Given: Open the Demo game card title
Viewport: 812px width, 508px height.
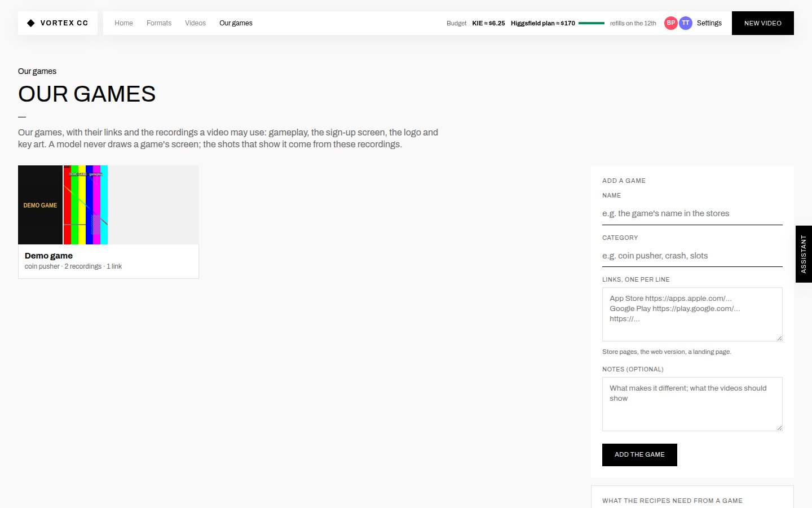Looking at the screenshot, I should (48, 256).
